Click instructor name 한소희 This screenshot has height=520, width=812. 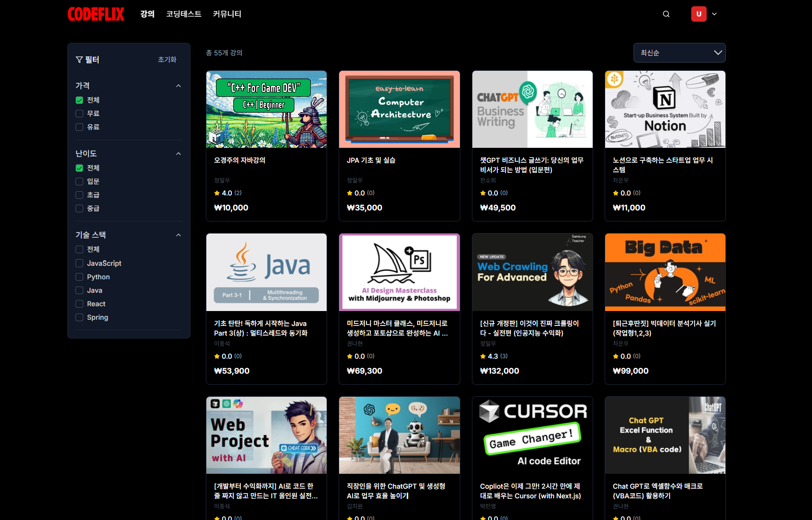488,181
